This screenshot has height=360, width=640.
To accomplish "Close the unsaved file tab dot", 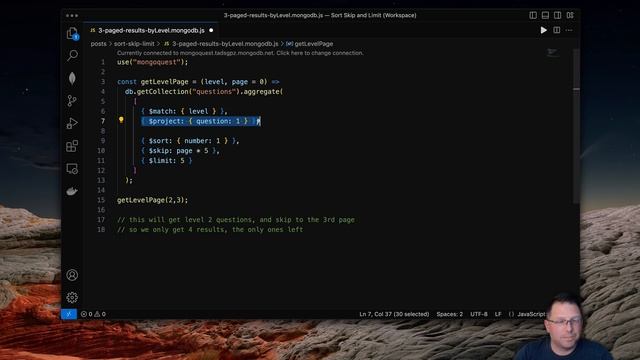I will click(211, 30).
